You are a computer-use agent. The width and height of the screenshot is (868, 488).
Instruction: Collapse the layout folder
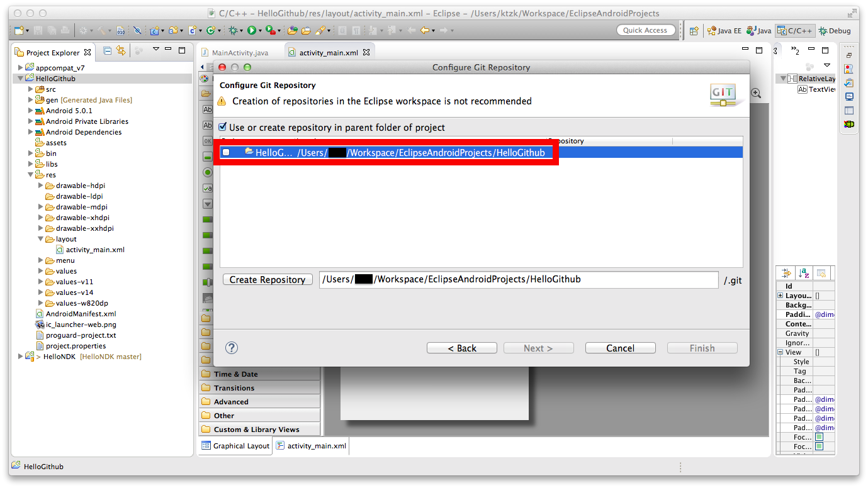tap(40, 239)
